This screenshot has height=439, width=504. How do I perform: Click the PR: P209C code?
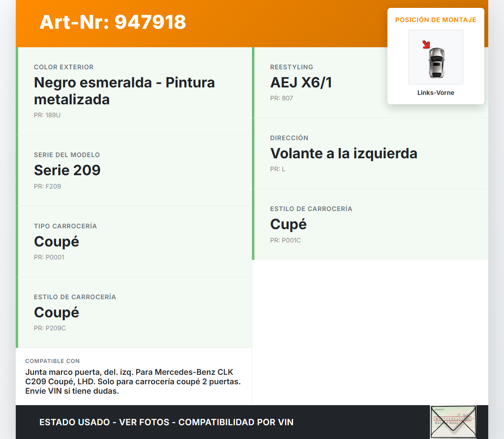click(x=50, y=328)
